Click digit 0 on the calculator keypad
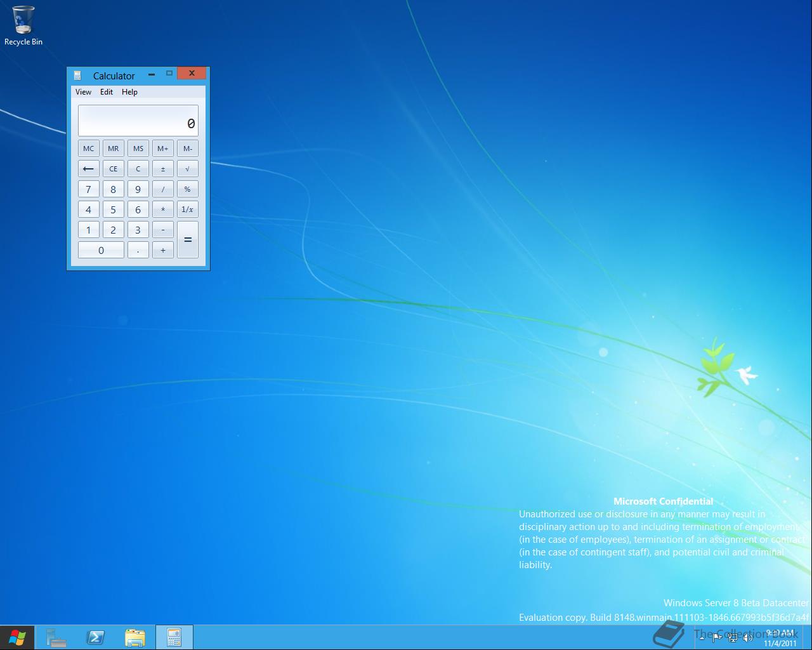Screen dimensions: 812x650 coord(101,250)
